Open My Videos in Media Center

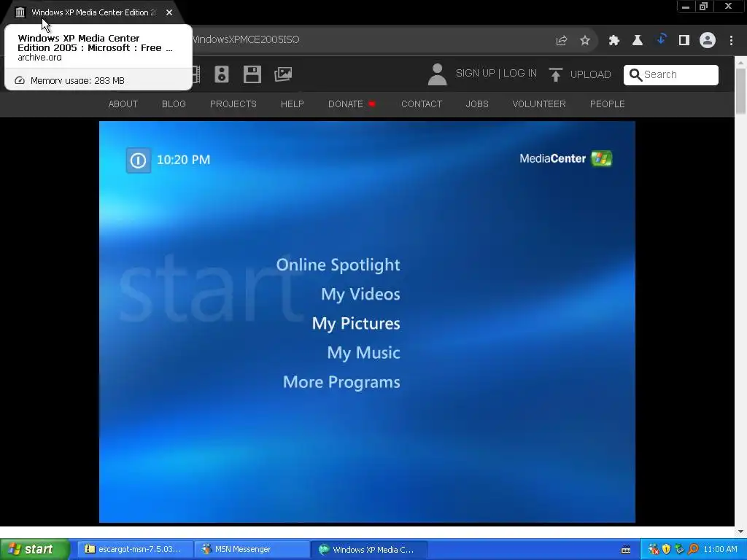pyautogui.click(x=360, y=295)
